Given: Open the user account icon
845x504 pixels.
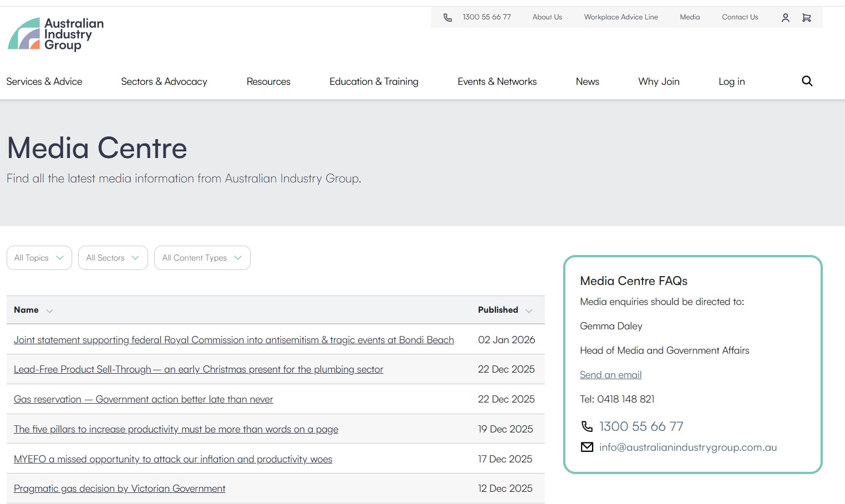Looking at the screenshot, I should point(785,18).
